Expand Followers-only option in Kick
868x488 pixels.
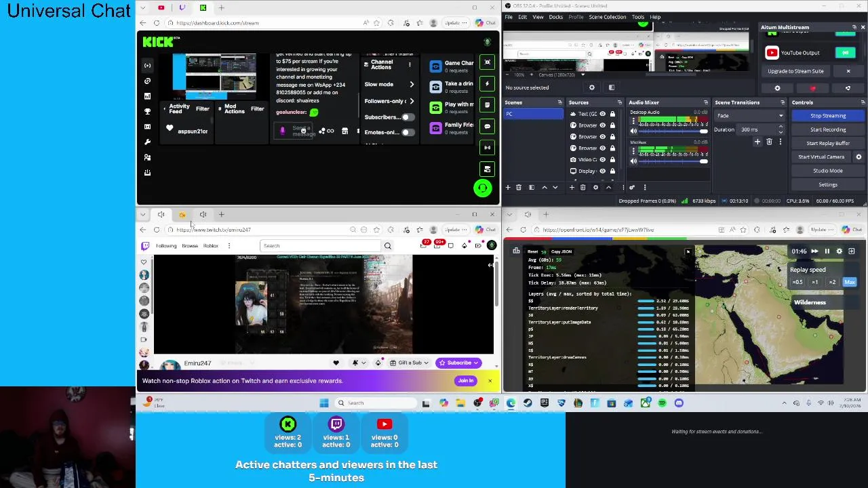click(412, 101)
